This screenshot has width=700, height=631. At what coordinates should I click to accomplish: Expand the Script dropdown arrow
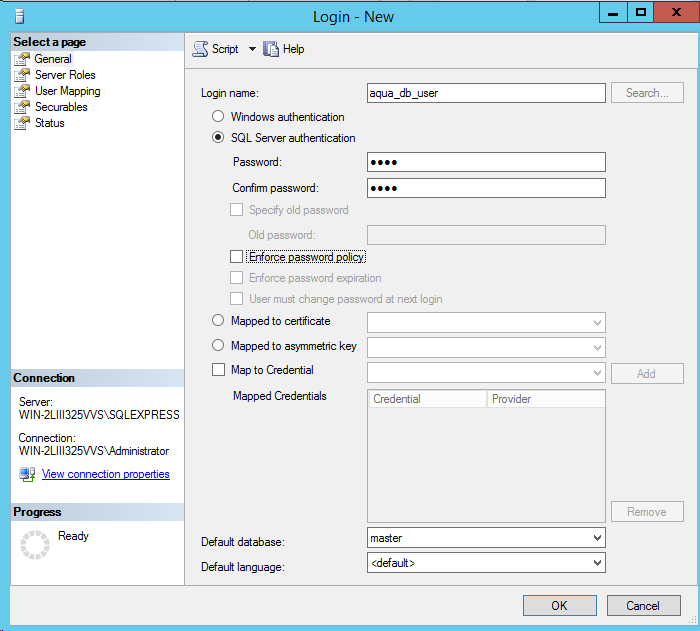(252, 49)
